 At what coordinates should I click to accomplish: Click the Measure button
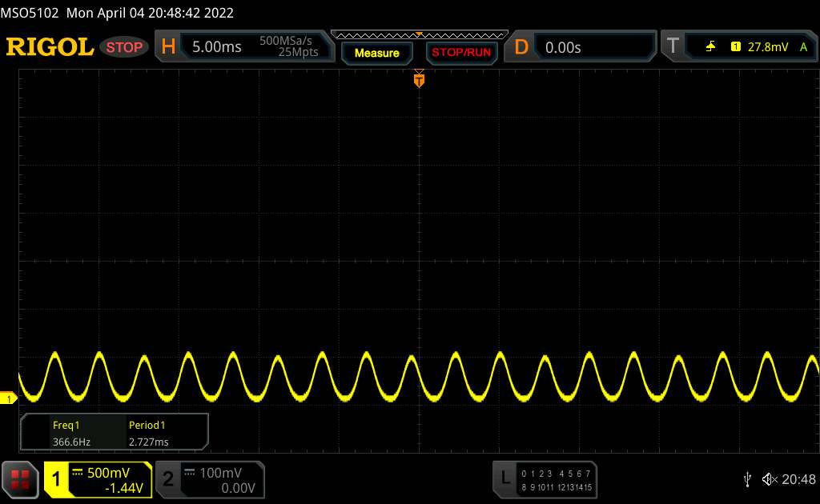(x=376, y=53)
